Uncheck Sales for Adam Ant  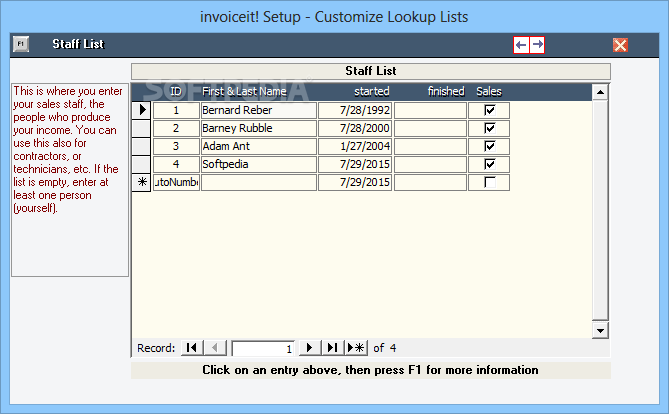490,146
